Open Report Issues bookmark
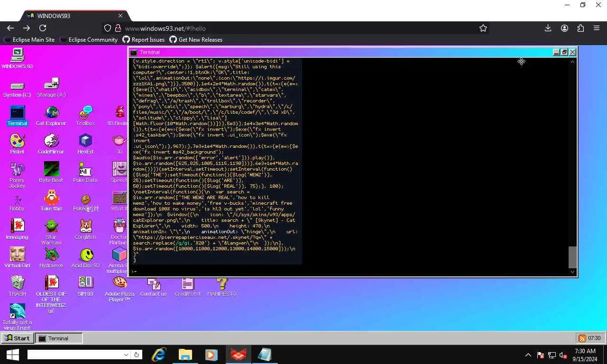 [144, 40]
